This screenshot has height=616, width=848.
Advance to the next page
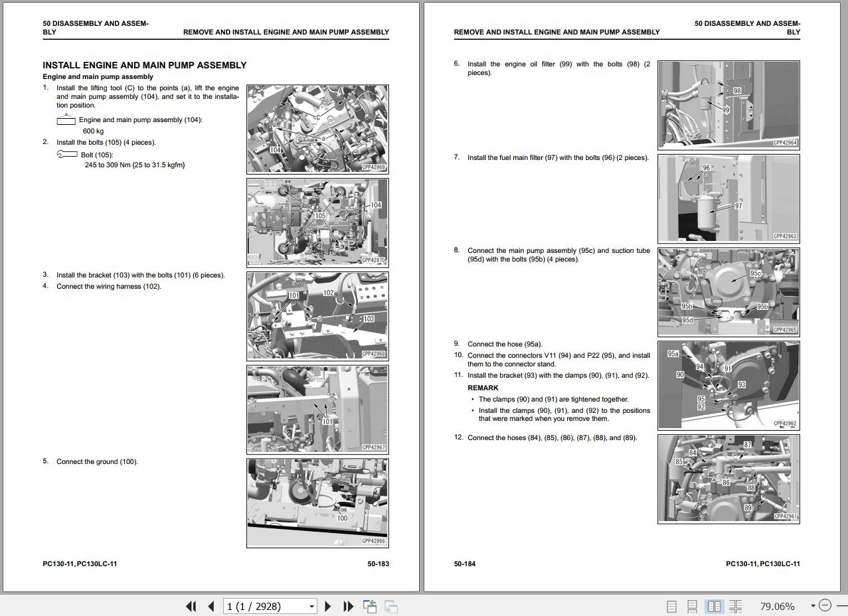click(327, 606)
